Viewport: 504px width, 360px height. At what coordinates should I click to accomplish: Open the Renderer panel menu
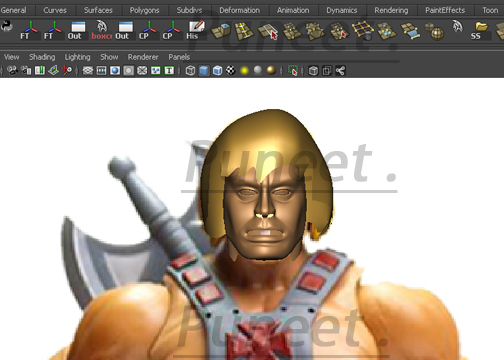[143, 57]
